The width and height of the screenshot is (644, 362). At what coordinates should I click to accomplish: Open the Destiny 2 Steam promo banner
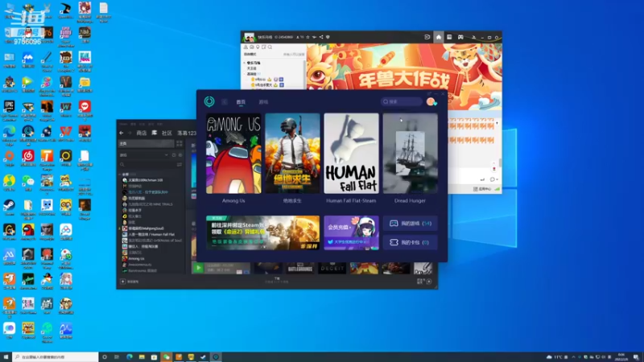pos(263,232)
